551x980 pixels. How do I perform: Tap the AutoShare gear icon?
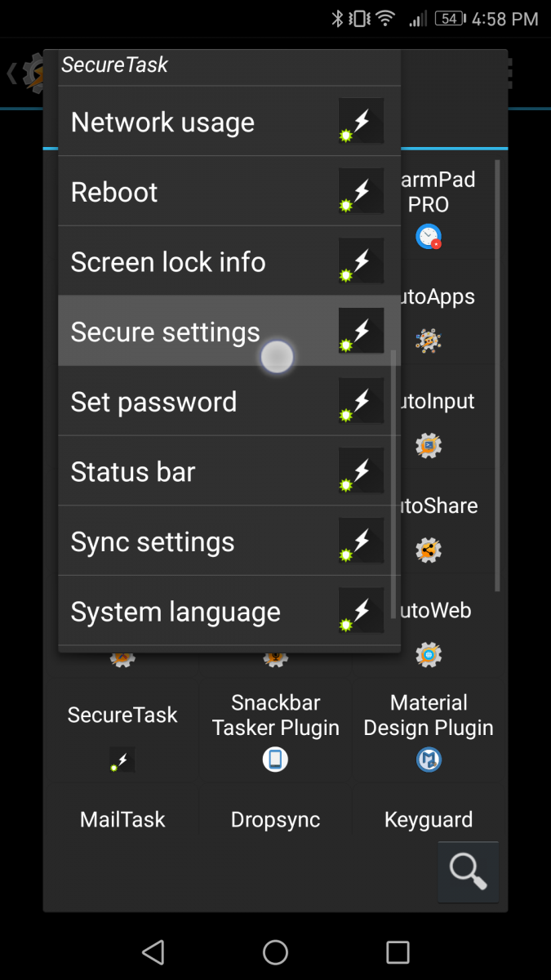click(429, 550)
